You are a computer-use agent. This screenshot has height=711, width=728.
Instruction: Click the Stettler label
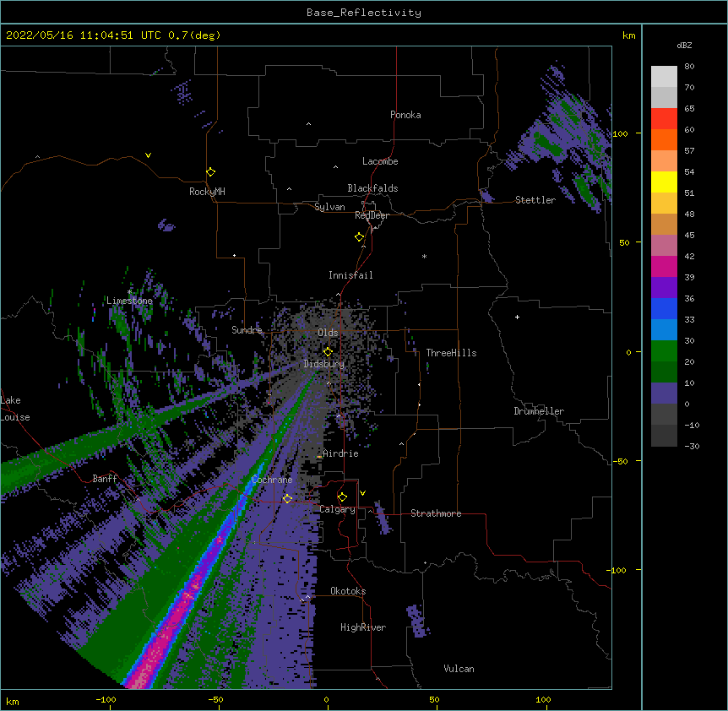coord(535,200)
